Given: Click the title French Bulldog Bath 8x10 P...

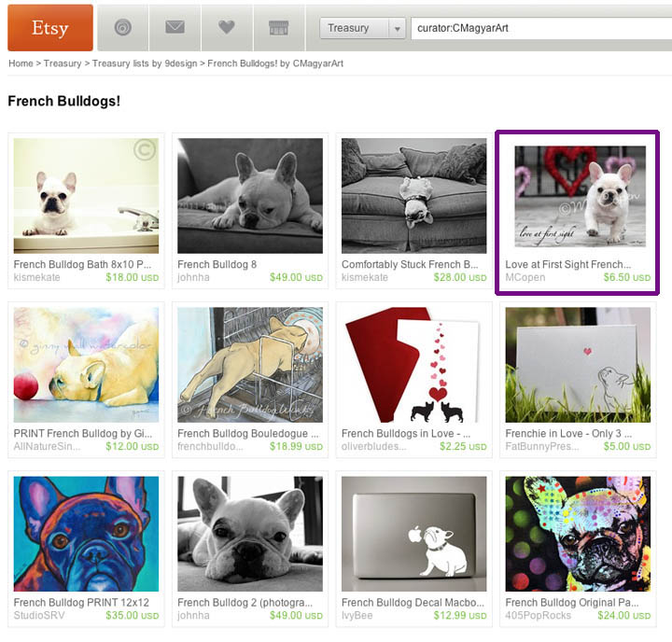Looking at the screenshot, I should coord(82,264).
